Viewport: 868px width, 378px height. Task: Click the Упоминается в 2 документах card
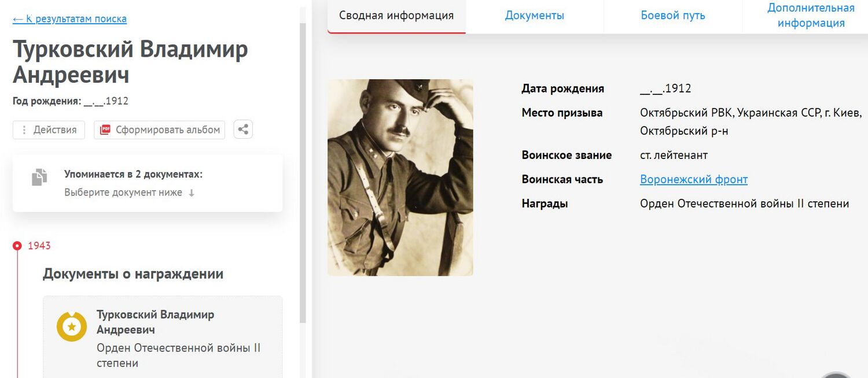point(148,183)
